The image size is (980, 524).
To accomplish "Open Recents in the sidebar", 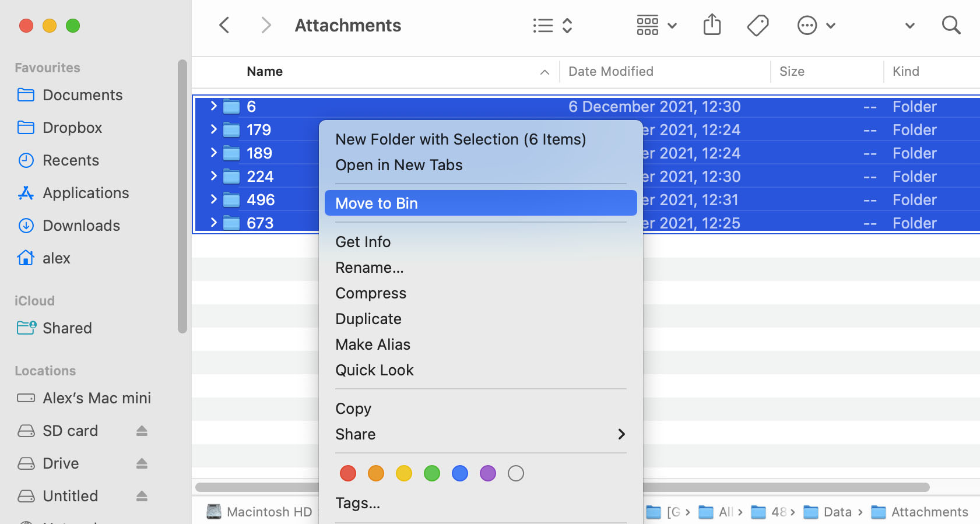I will point(71,160).
